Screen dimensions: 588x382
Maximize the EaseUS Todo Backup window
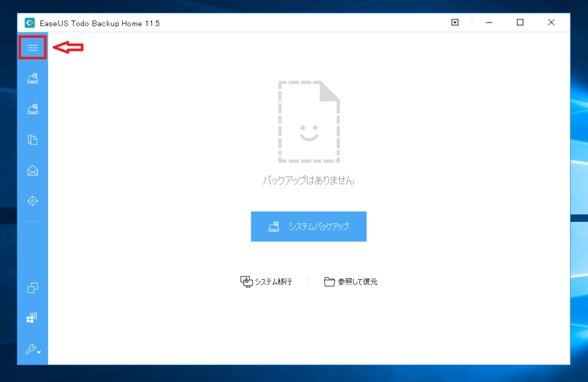click(x=520, y=22)
